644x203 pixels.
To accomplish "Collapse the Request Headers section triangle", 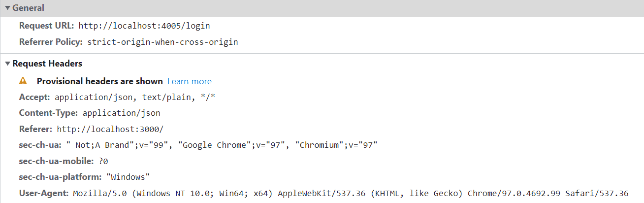I will coord(7,64).
